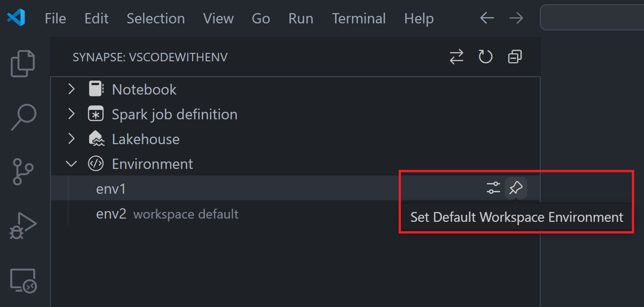Screen dimensions: 644x307
Task: Open the Lakehouse icon
Action: (x=95, y=139)
